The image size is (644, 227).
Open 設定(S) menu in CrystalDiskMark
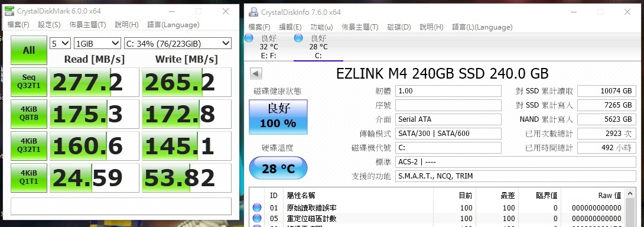(x=49, y=25)
